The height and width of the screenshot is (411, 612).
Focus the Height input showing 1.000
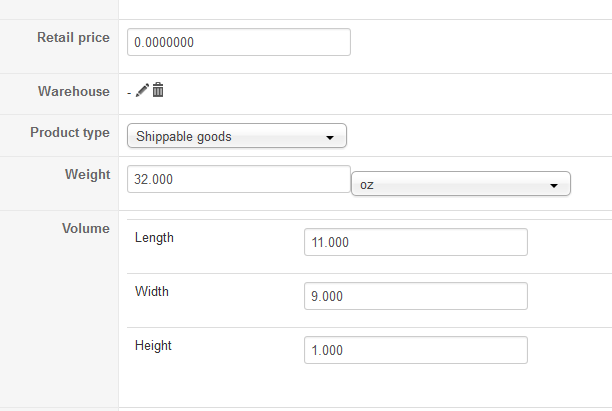415,350
